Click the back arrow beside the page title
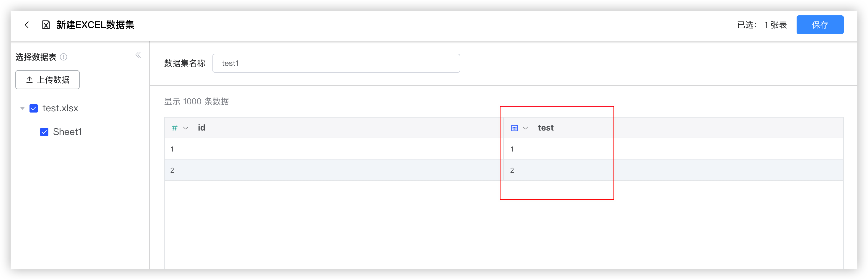The image size is (868, 280). [27, 25]
